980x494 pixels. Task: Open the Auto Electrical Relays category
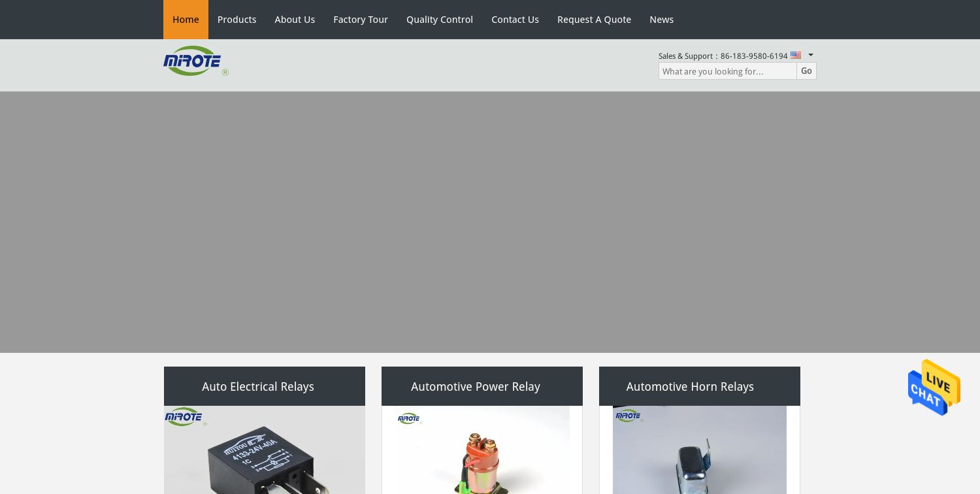[x=257, y=386]
